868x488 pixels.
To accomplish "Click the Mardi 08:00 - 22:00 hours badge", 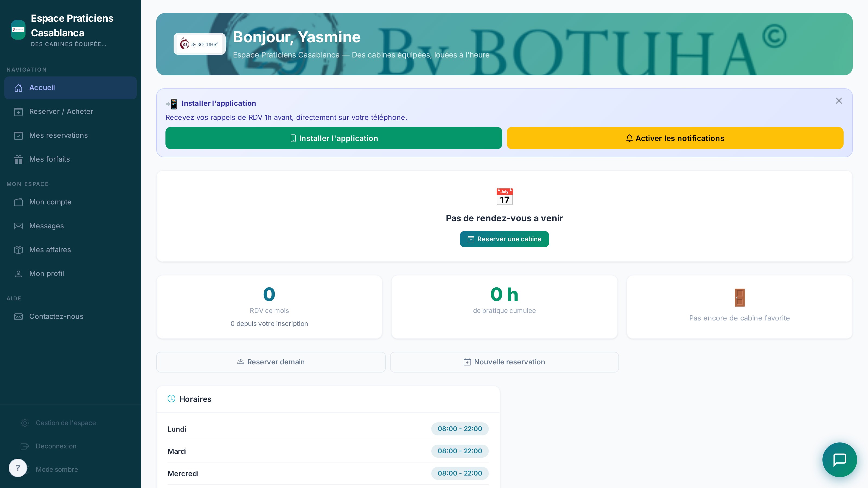I will tap(460, 451).
